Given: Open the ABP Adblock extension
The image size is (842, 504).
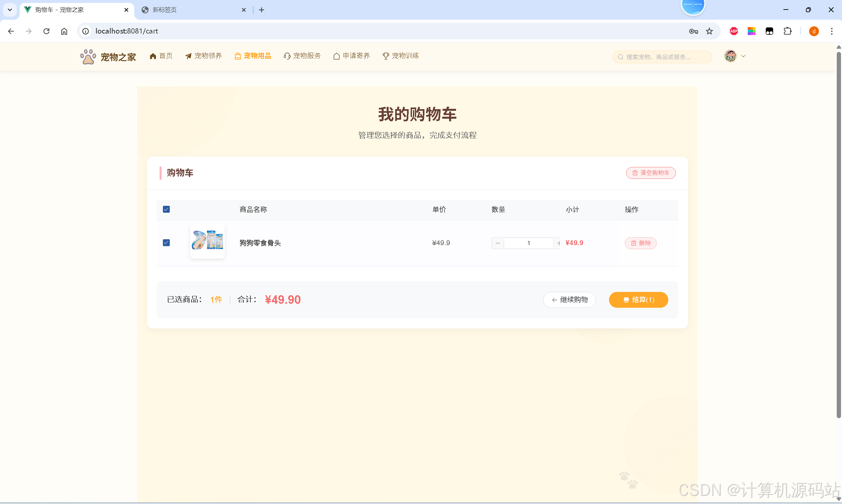Looking at the screenshot, I should click(734, 31).
